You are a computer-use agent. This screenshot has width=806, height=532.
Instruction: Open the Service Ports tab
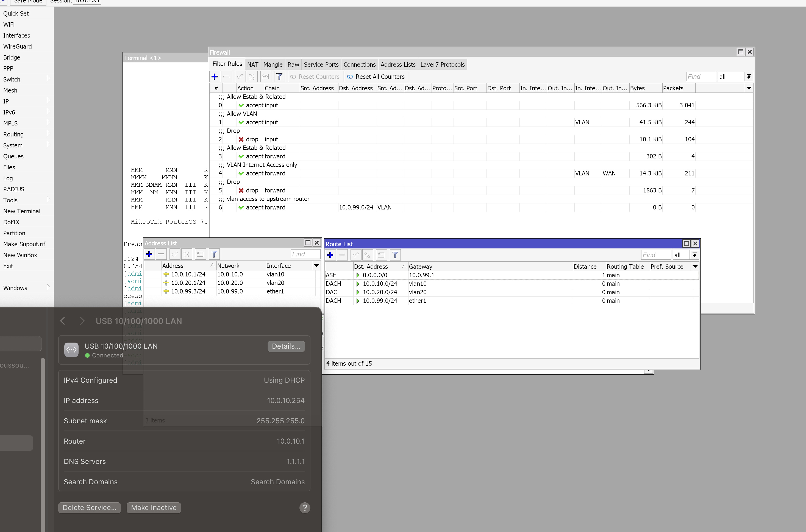tap(321, 65)
